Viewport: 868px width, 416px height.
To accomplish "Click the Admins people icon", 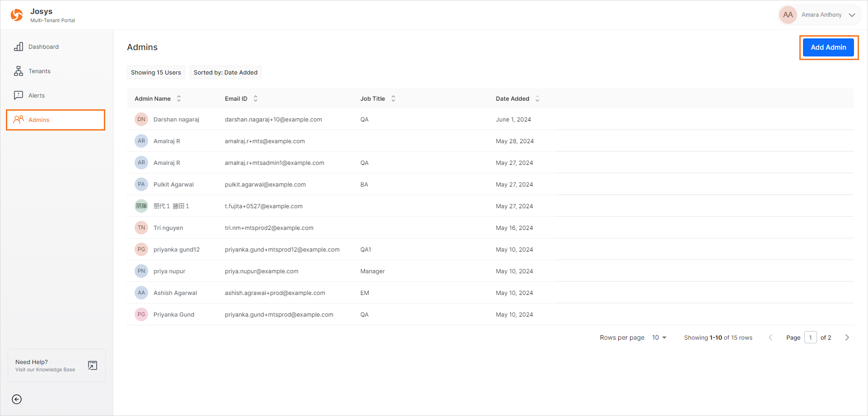I will [x=19, y=120].
